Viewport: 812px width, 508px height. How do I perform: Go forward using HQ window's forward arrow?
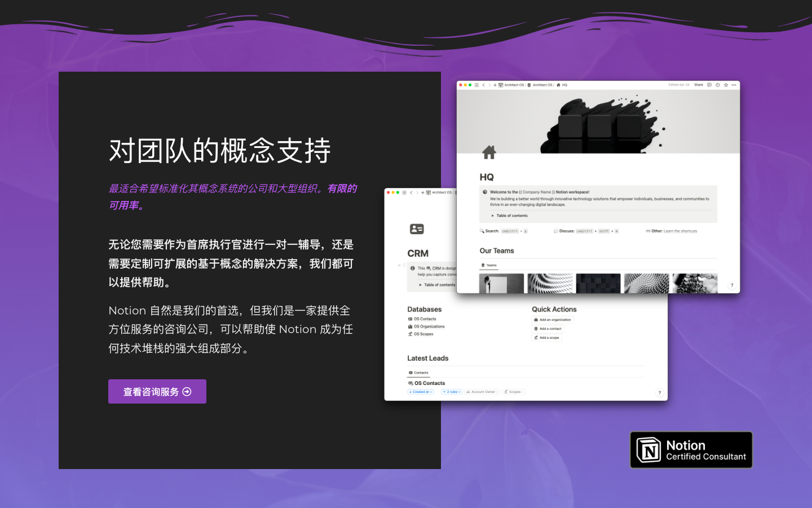point(489,85)
